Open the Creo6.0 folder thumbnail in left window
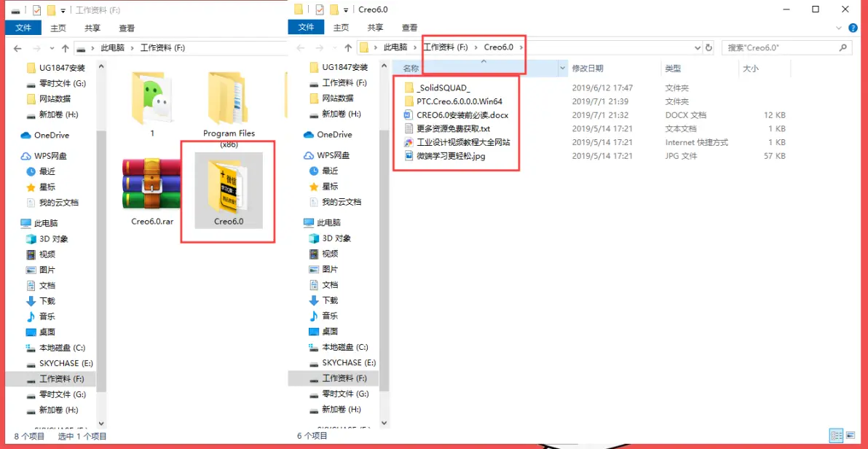 tap(228, 190)
